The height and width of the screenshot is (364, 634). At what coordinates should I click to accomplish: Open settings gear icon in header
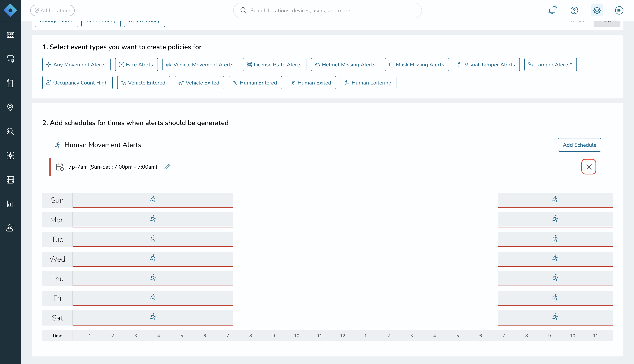597,11
